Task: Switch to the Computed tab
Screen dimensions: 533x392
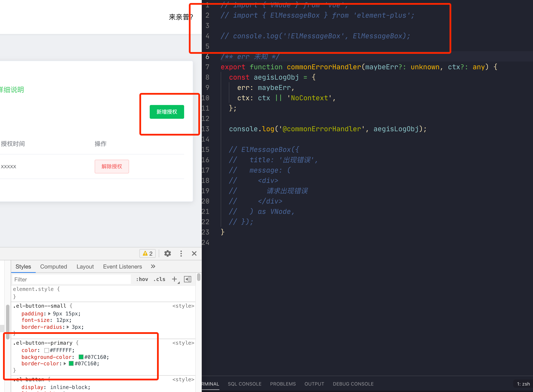Action: tap(54, 266)
